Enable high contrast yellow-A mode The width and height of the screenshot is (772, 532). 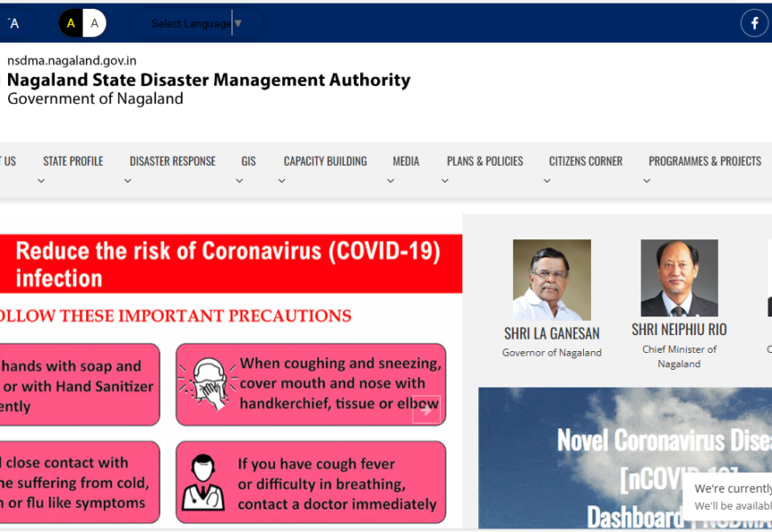[69, 23]
